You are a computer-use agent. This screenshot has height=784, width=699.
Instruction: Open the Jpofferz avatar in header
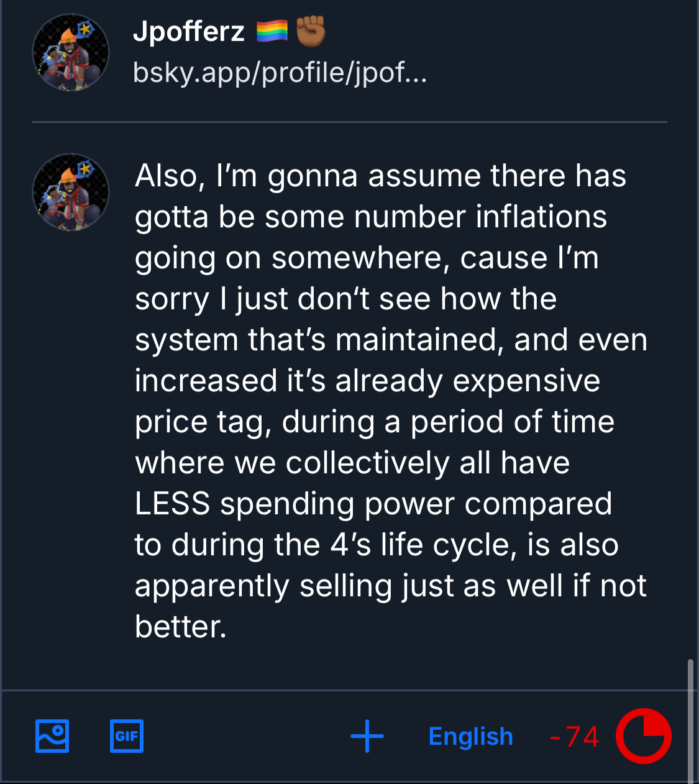coord(71,53)
